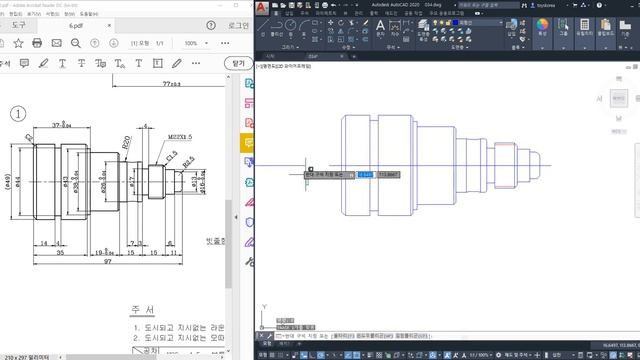Screen dimensions: 640x360
Task: Go to previous page in Acrobat
Action: pyautogui.click(x=95, y=43)
